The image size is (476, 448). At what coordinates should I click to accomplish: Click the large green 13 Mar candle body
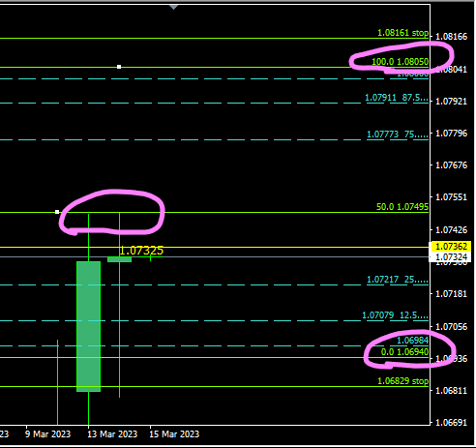[88, 326]
